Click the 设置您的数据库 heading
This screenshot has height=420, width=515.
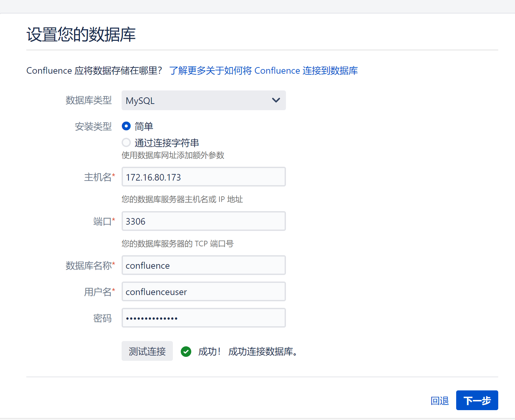point(81,34)
